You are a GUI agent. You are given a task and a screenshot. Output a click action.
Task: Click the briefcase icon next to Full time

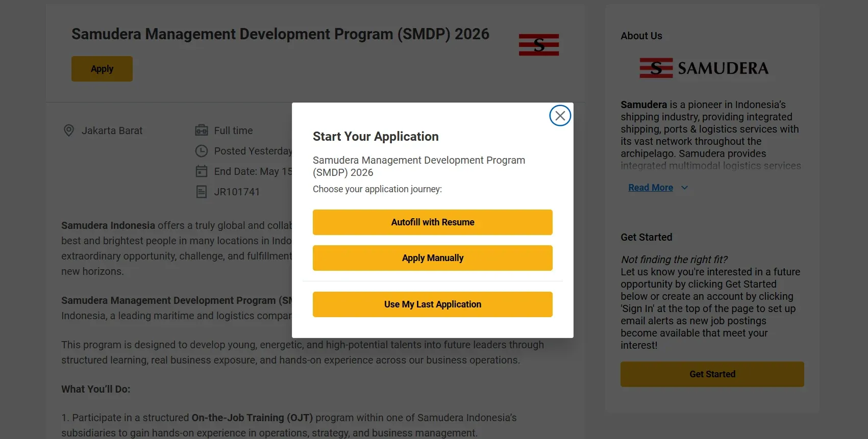pyautogui.click(x=201, y=130)
